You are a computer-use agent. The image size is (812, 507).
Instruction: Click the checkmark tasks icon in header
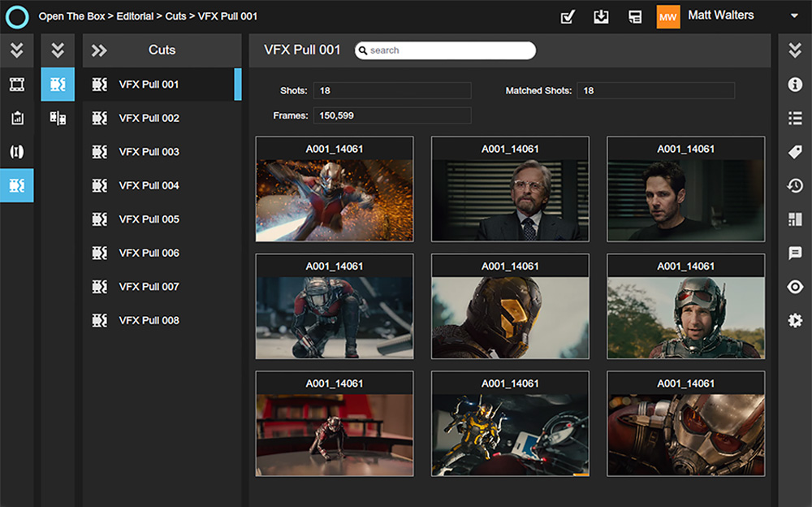pos(568,16)
